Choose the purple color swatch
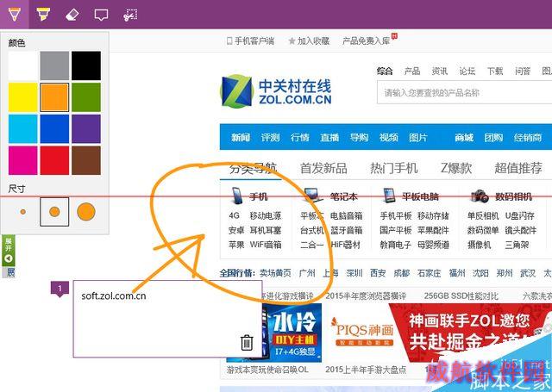The image size is (552, 392). pos(86,129)
